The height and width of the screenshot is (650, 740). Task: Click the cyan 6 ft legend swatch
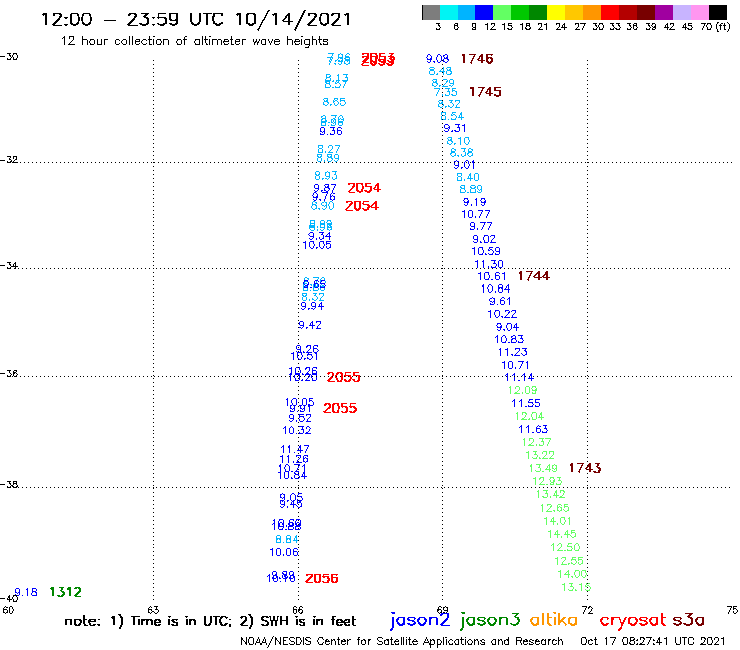(449, 12)
